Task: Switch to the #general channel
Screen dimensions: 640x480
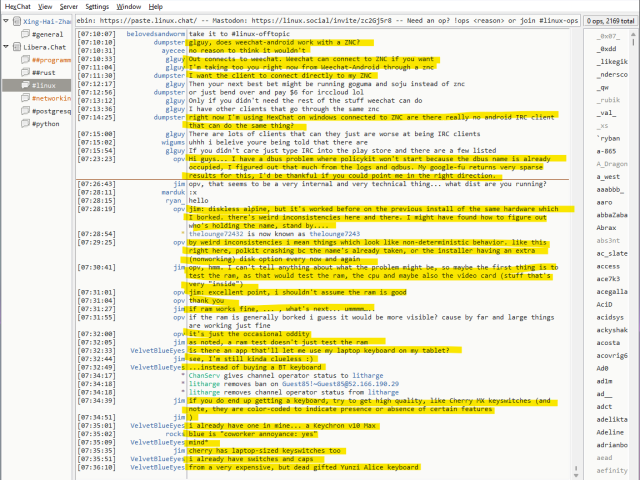Action: 47,34
